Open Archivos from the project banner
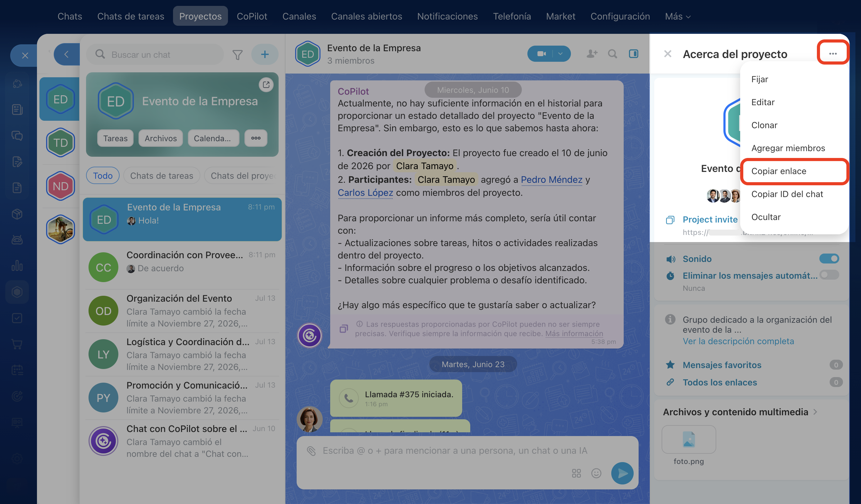The width and height of the screenshot is (861, 504). (161, 138)
